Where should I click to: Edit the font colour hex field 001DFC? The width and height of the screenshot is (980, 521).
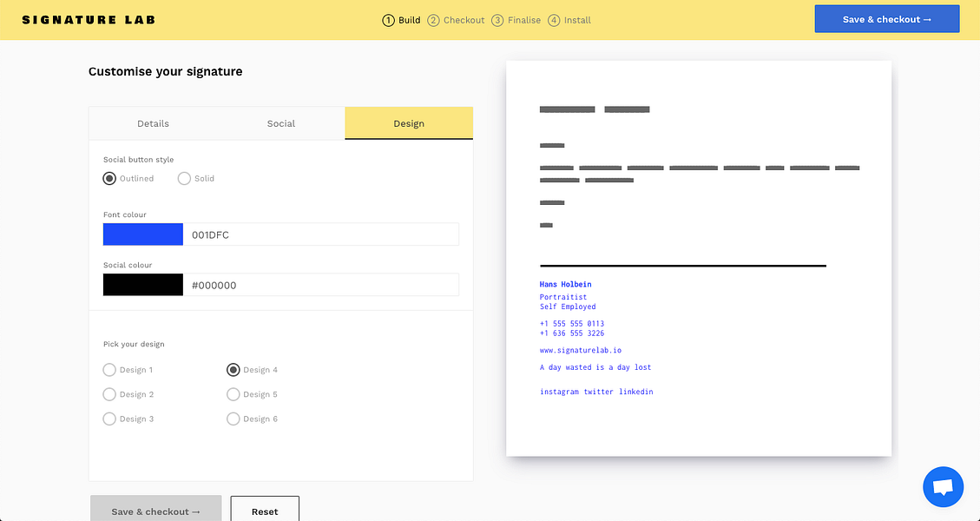(x=321, y=234)
